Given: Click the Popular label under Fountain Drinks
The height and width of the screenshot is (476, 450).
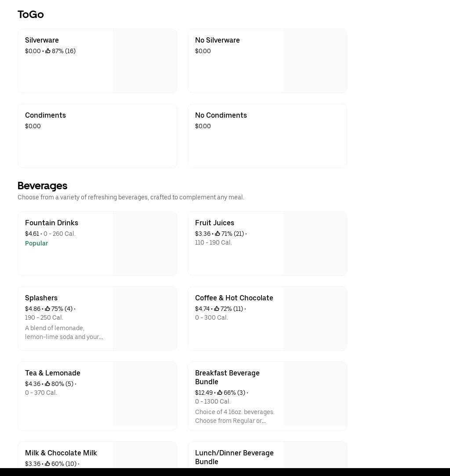Looking at the screenshot, I should click(x=36, y=244).
